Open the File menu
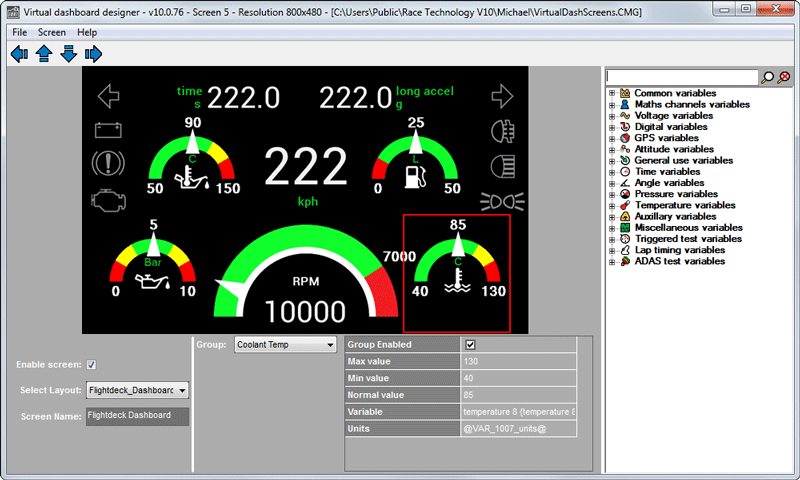The width and height of the screenshot is (800, 480). tap(20, 32)
